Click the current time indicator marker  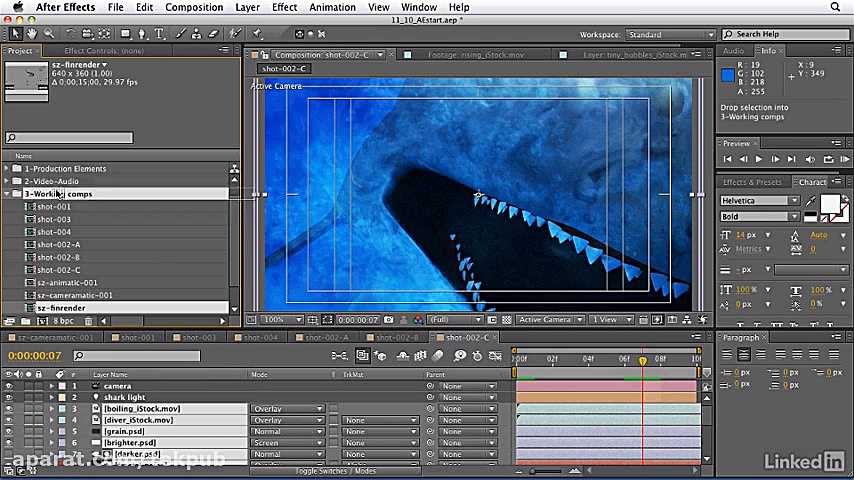point(643,360)
